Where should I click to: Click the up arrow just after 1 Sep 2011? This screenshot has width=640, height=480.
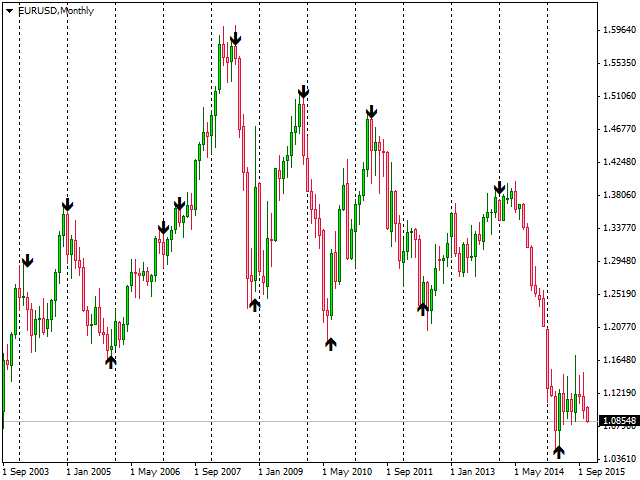click(x=423, y=309)
